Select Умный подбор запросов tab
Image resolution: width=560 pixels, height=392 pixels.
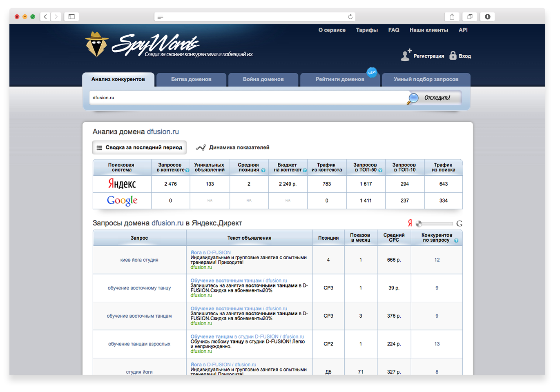pos(426,79)
